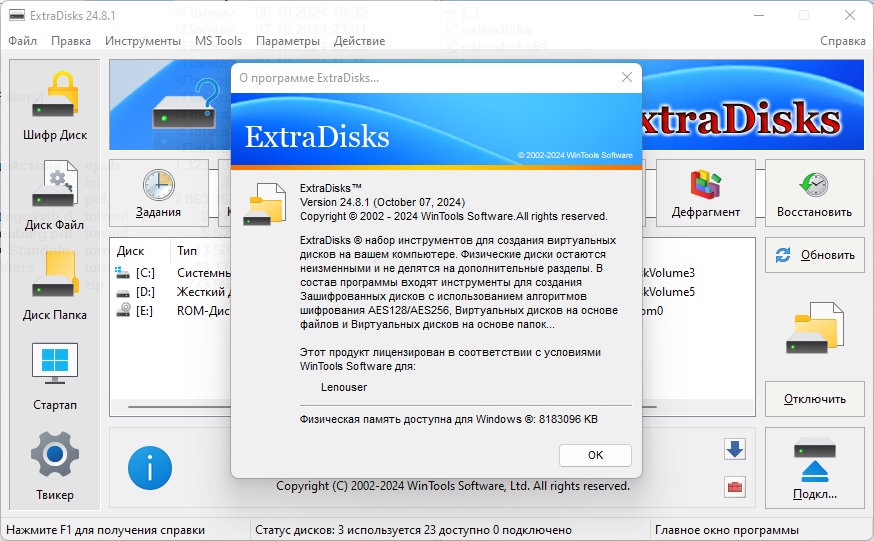
Task: Click the blue info icon
Action: coord(149,467)
